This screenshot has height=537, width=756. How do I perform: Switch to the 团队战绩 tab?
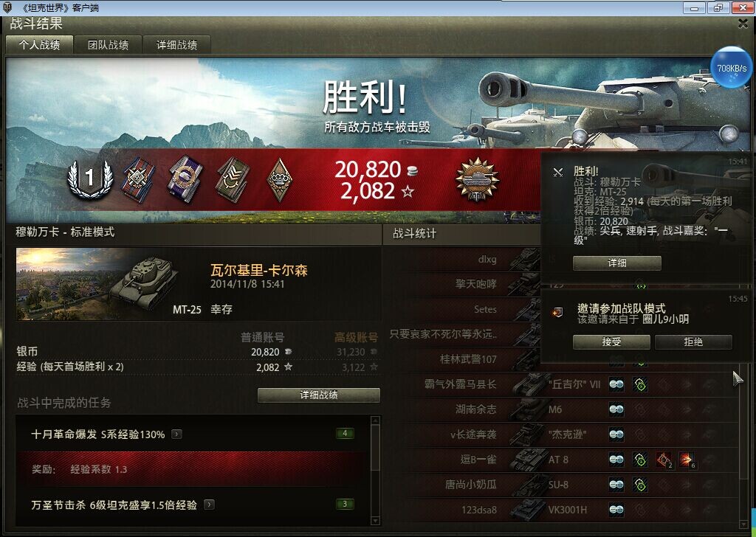[x=108, y=45]
